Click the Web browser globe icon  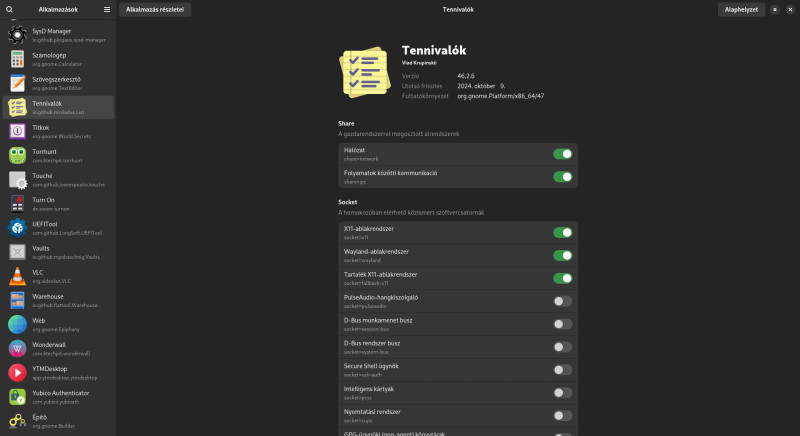click(x=17, y=324)
